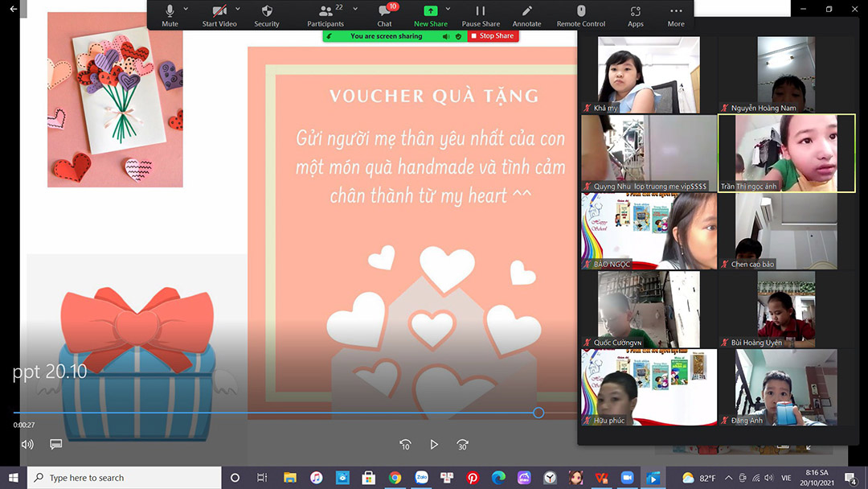
Task: Expand video options arrow beside Start Video
Action: pyautogui.click(x=238, y=9)
